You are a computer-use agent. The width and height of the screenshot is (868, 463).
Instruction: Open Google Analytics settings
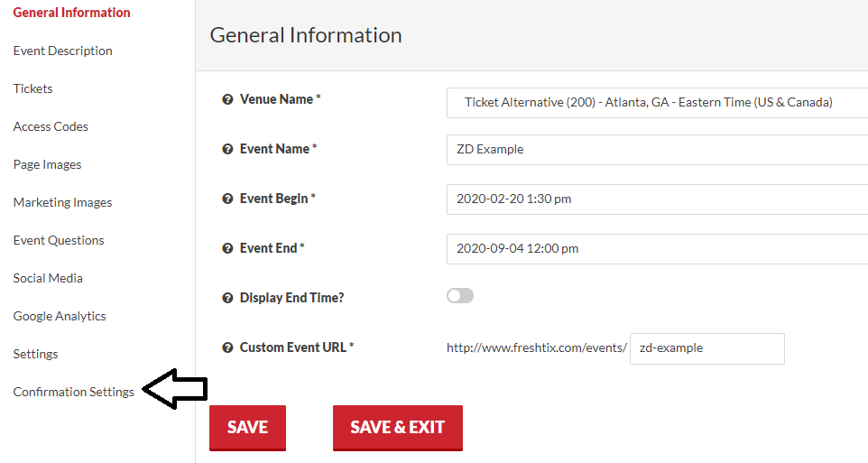tap(60, 316)
